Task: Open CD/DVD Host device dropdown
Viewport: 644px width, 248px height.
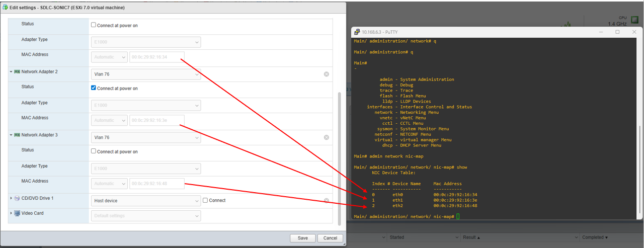Action: [146, 201]
